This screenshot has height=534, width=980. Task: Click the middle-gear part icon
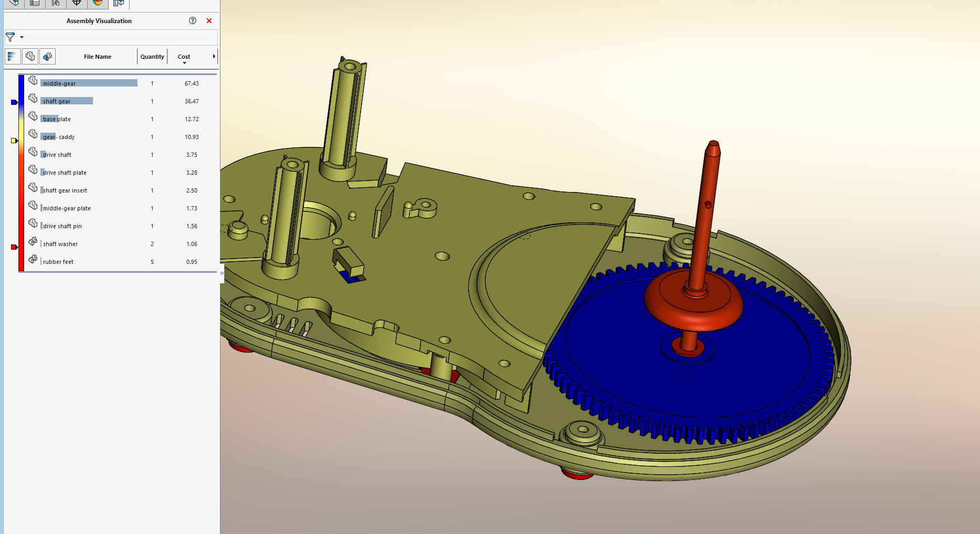[33, 80]
